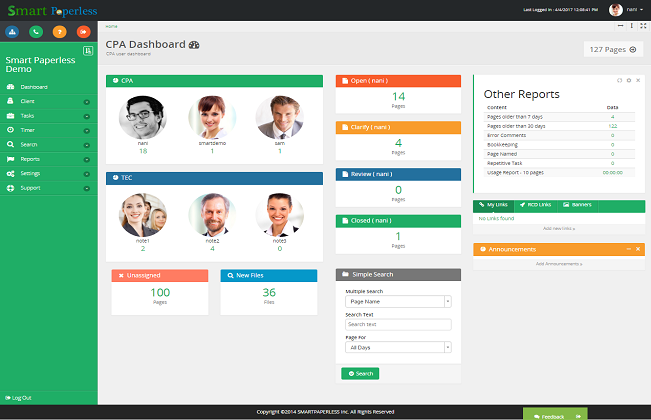Click the palette icon beside CPA Dashboard title
The image size is (651, 420).
[194, 45]
